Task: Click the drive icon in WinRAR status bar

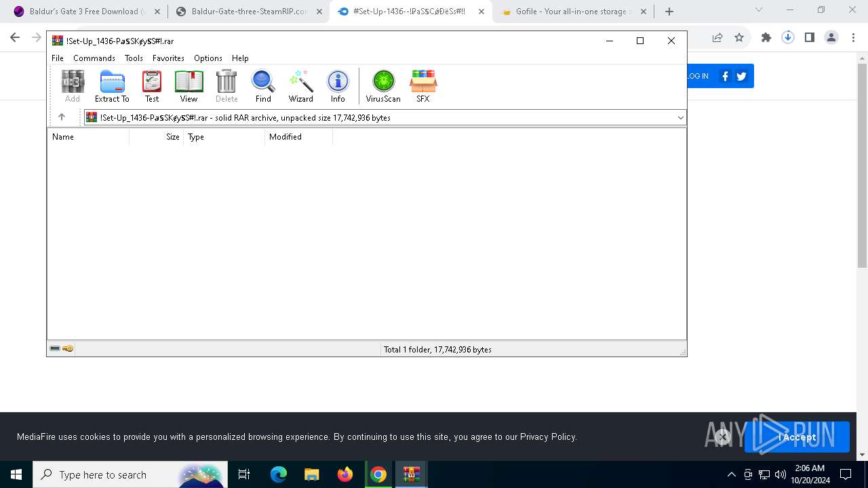Action: [x=55, y=348]
